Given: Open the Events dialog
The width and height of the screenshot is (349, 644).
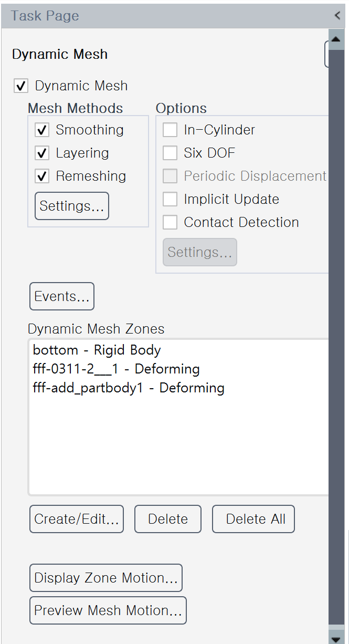Looking at the screenshot, I should tap(62, 296).
